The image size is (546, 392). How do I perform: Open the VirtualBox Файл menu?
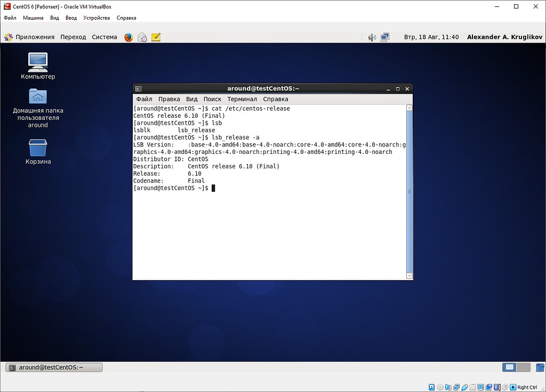[10, 18]
